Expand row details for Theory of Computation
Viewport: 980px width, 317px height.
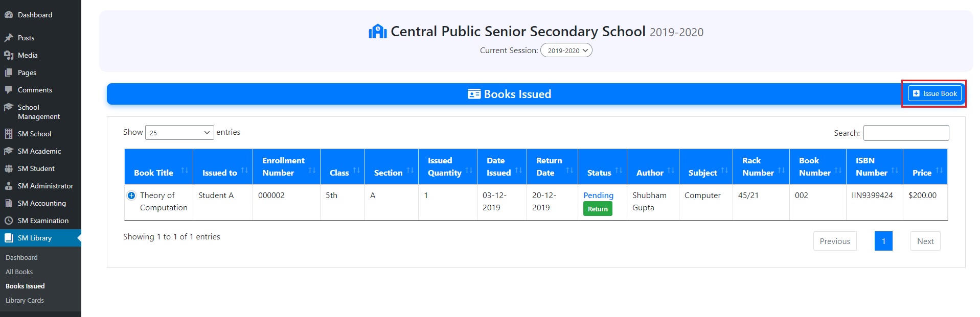click(x=131, y=196)
